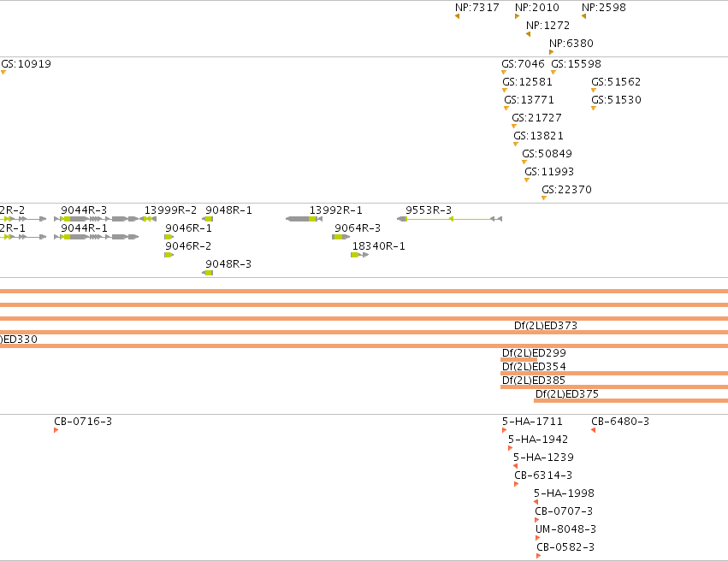Click the NP:7317 label text
Image resolution: width=728 pixels, height=561 pixels.
click(x=477, y=8)
